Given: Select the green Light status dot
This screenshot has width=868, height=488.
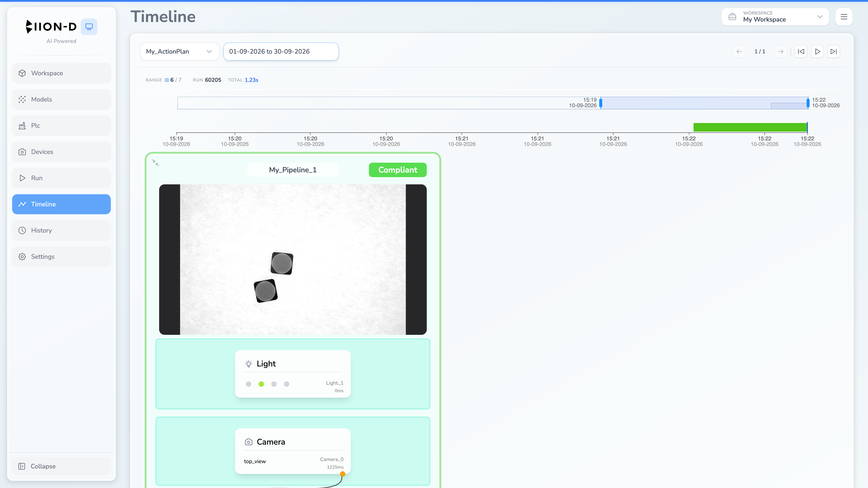Looking at the screenshot, I should (261, 384).
